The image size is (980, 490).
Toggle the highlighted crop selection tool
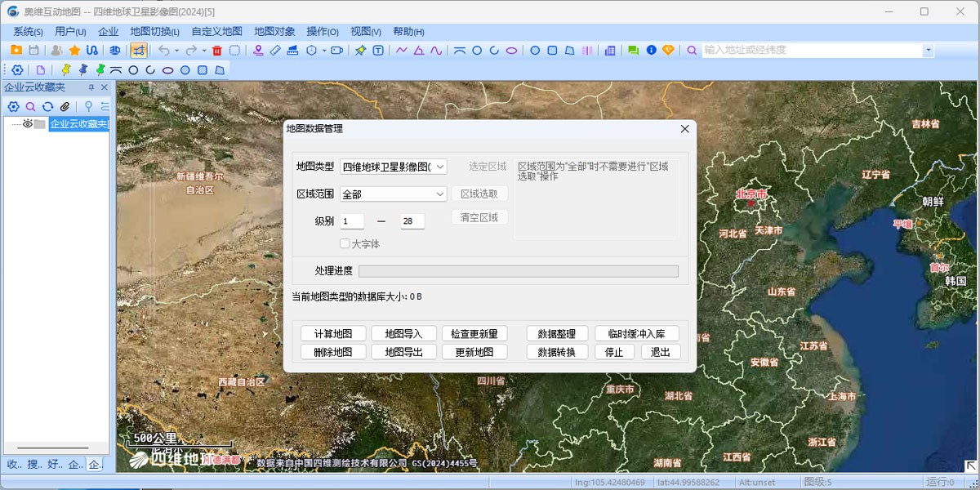139,51
